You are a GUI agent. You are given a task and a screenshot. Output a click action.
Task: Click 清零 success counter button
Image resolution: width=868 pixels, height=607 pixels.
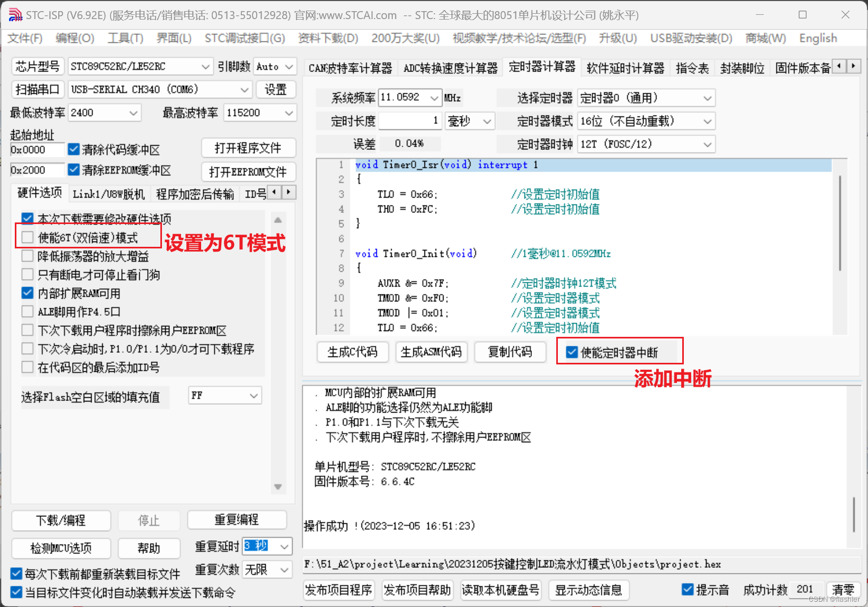pos(843,590)
